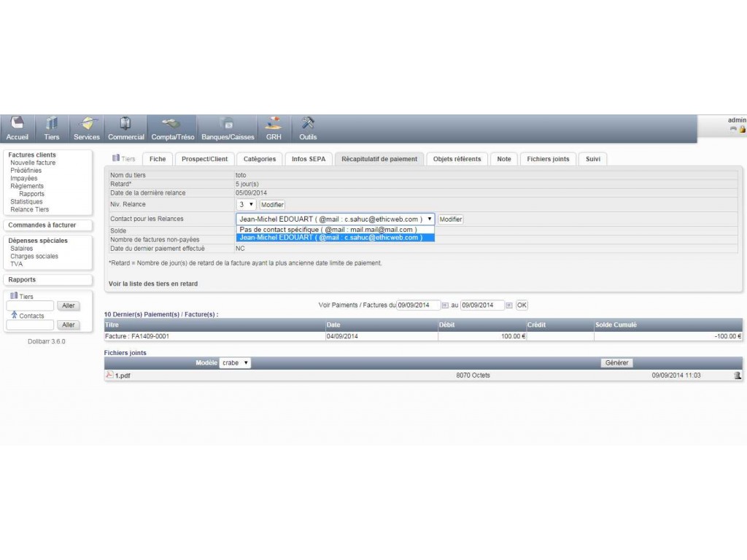This screenshot has width=747, height=560.
Task: Open Impayées in sidebar
Action: (24, 178)
